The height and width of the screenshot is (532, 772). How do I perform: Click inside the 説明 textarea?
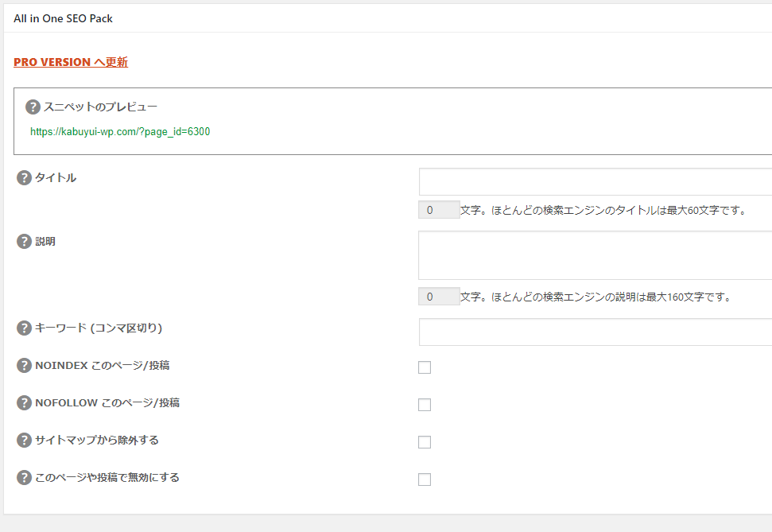point(595,255)
